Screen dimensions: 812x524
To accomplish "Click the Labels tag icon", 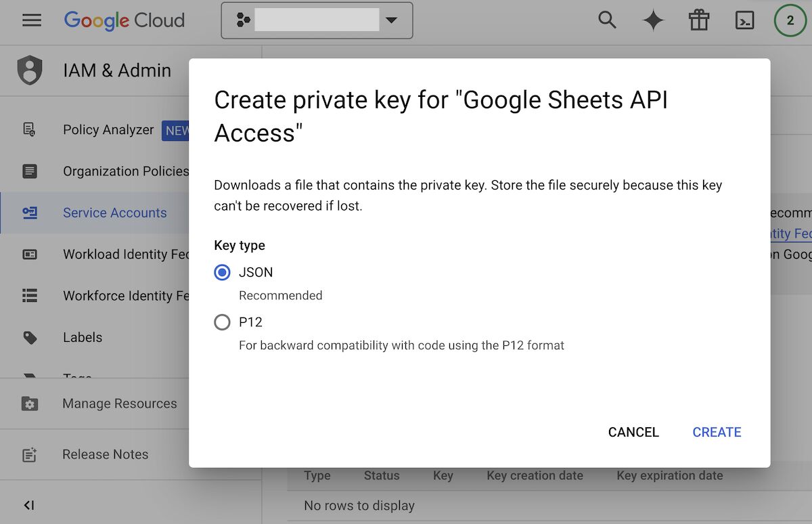I will [x=30, y=337].
